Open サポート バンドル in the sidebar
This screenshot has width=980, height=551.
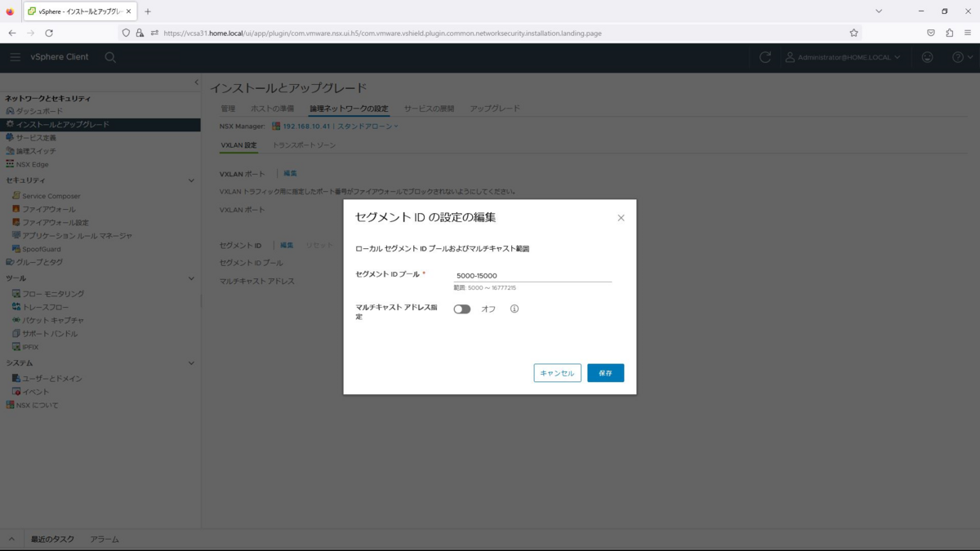pyautogui.click(x=49, y=334)
